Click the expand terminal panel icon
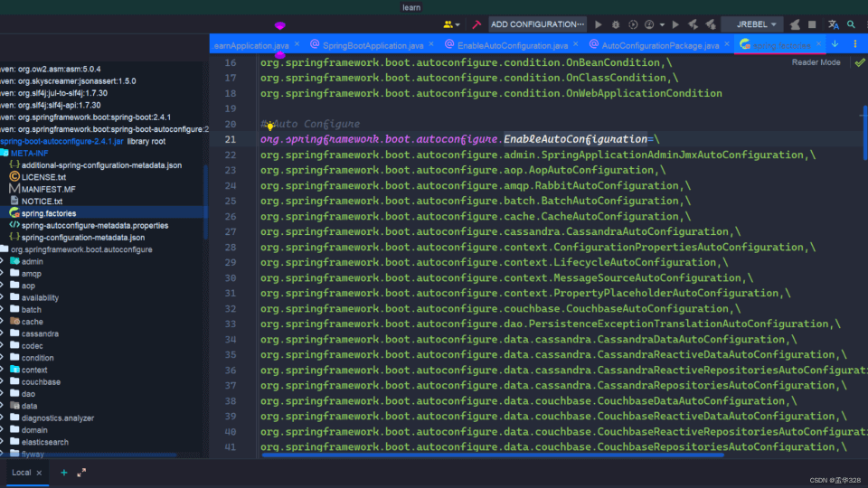 [x=81, y=473]
